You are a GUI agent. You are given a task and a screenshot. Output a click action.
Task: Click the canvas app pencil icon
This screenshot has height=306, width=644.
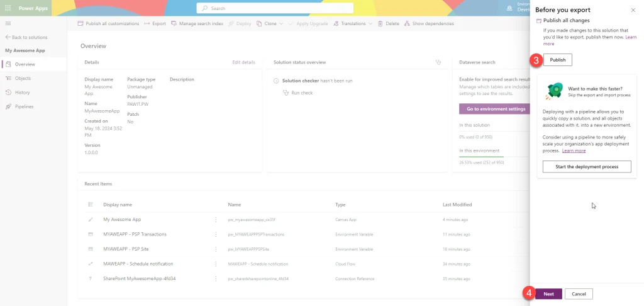(x=91, y=220)
